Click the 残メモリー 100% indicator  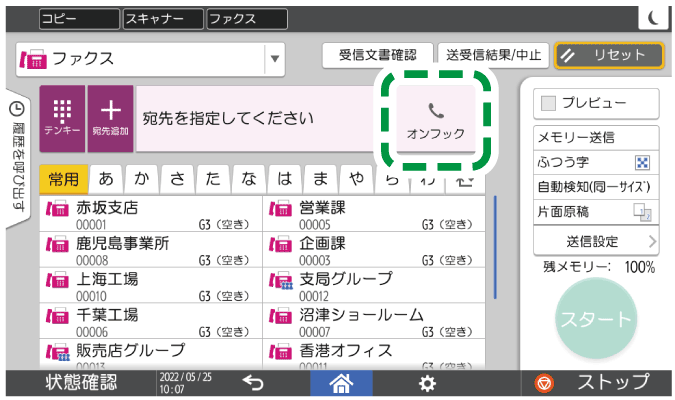[x=598, y=267]
